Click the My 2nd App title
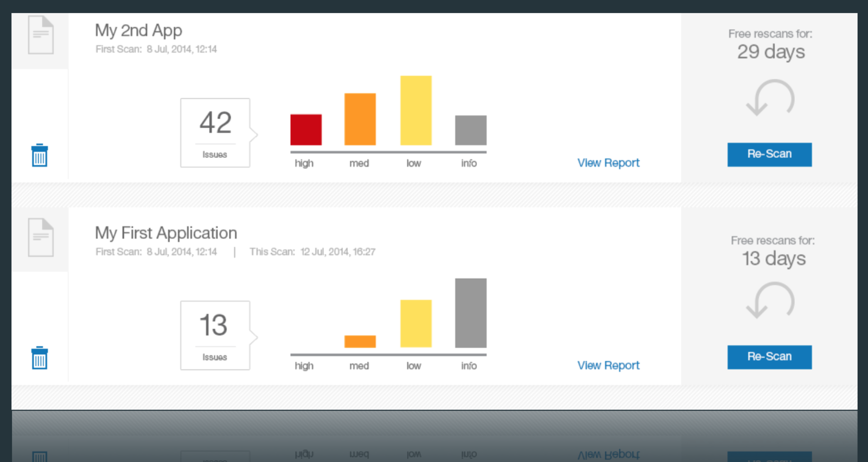Viewport: 868px width, 462px height. 138,30
